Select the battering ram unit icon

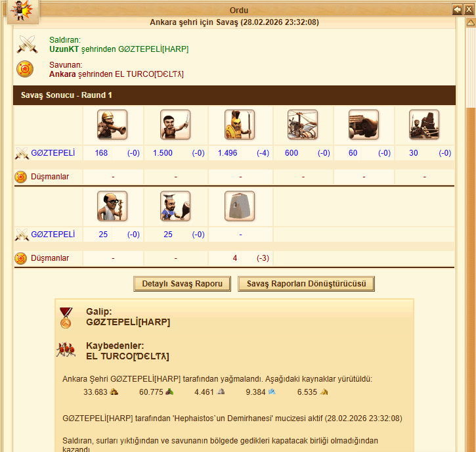[x=364, y=125]
